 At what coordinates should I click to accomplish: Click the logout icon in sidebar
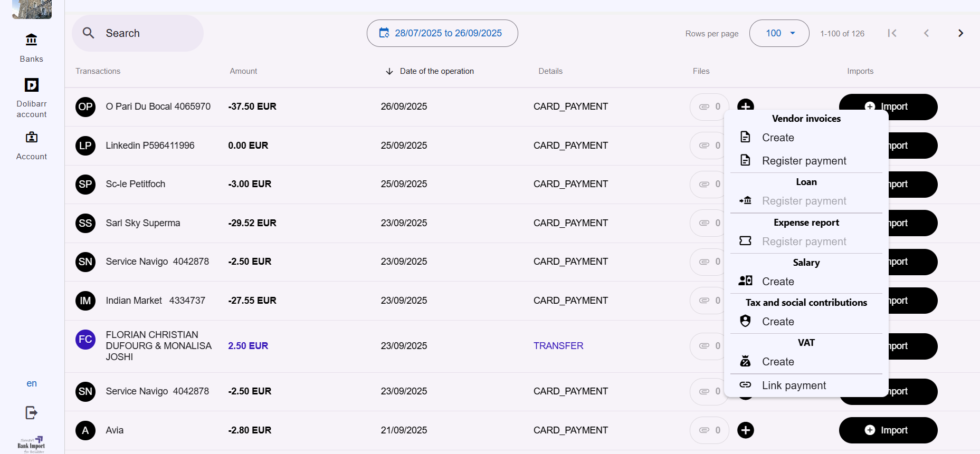pyautogui.click(x=32, y=412)
